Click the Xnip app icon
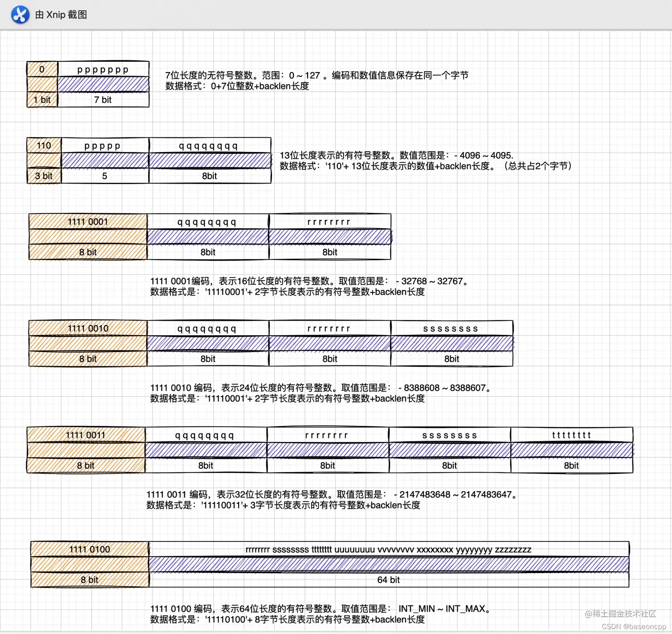672x634 pixels. tap(20, 15)
